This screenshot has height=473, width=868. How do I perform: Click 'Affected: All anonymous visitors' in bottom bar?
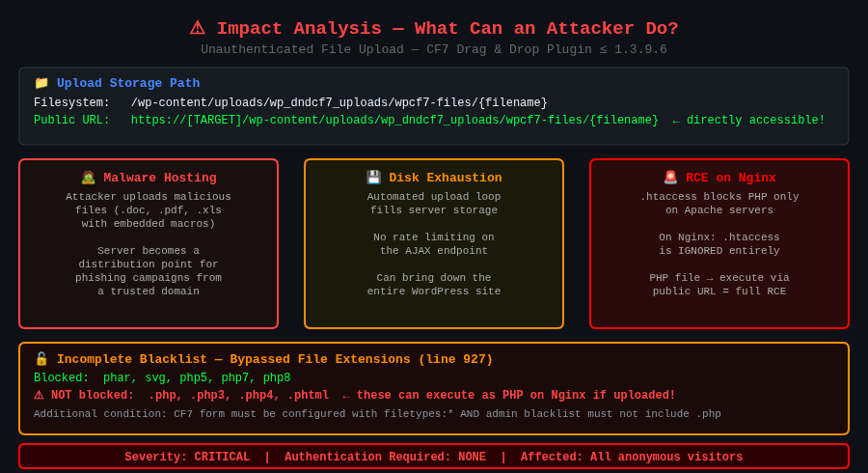(632, 457)
